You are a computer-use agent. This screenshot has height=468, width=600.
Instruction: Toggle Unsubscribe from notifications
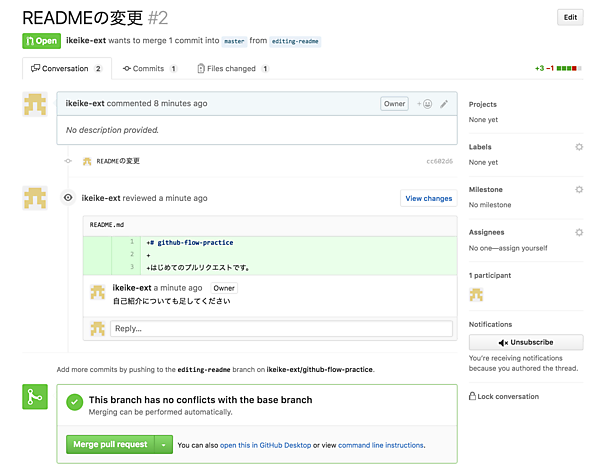click(526, 342)
